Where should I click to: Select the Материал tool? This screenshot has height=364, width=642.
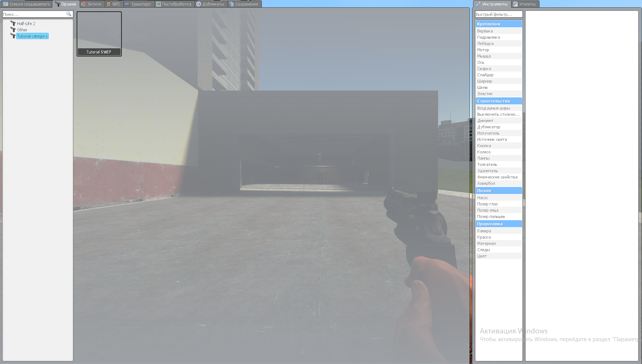click(x=499, y=243)
